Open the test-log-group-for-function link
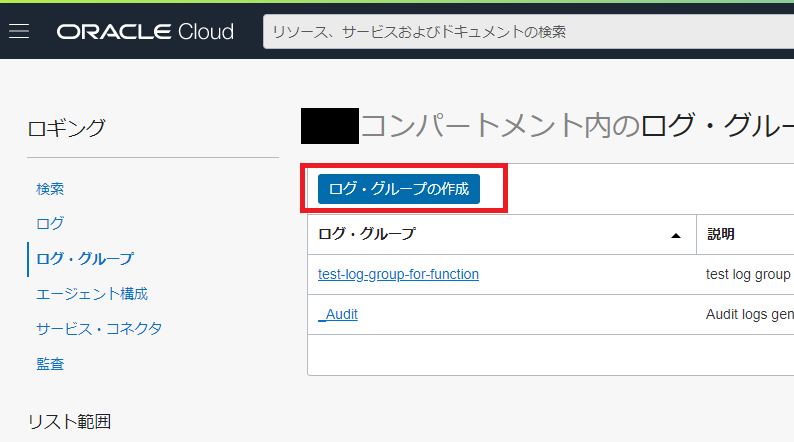This screenshot has width=794, height=442. pos(398,274)
